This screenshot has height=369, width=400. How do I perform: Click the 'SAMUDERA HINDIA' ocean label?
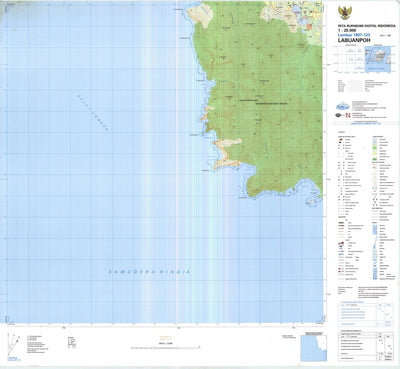[x=150, y=272]
